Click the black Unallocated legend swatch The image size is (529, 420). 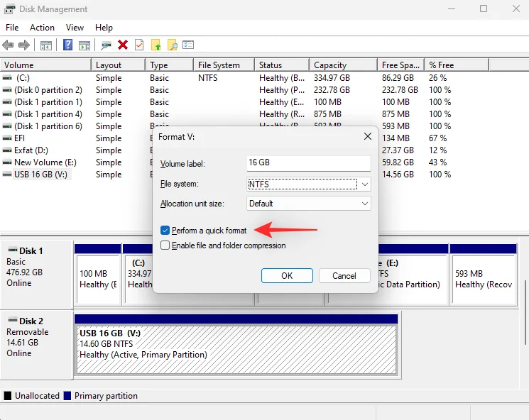point(7,396)
